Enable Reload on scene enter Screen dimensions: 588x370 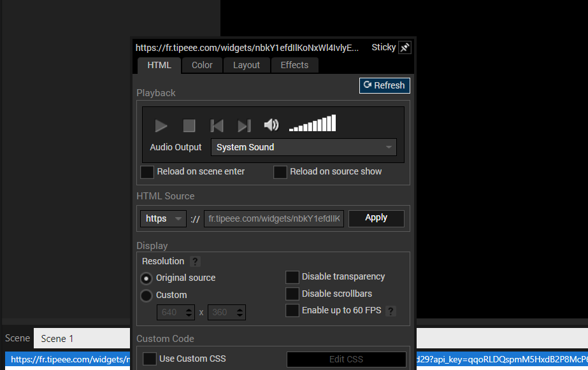coord(147,172)
